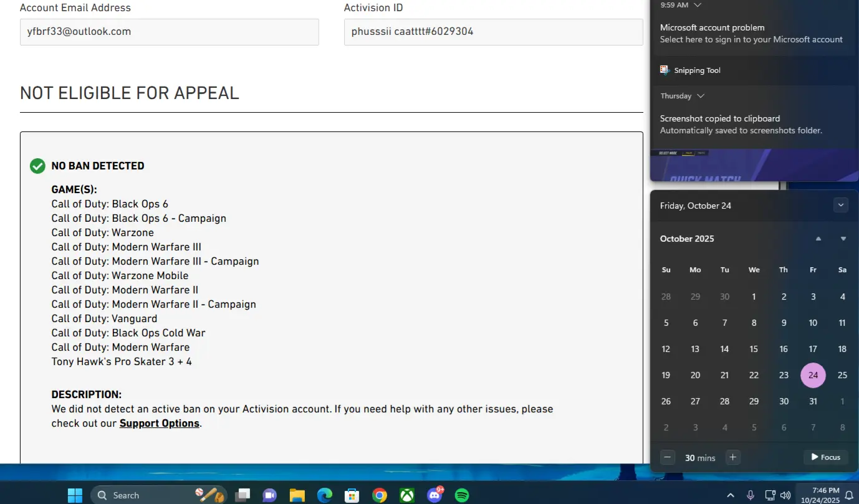The image size is (859, 504).
Task: Click the 'Call of Duty: Vanguard' entry
Action: pos(104,318)
